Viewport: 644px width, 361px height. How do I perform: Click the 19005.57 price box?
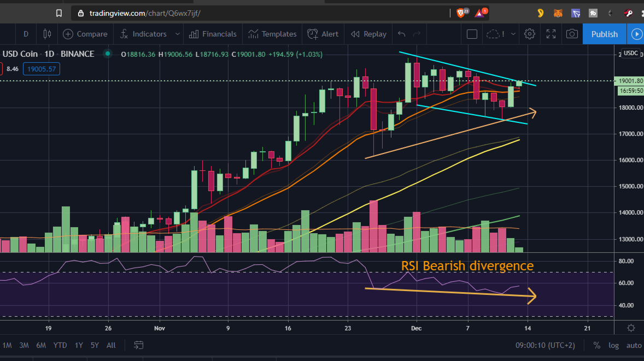pos(42,69)
